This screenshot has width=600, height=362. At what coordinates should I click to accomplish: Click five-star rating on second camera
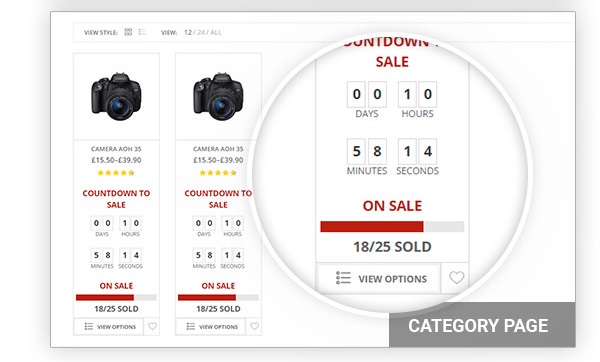(218, 173)
